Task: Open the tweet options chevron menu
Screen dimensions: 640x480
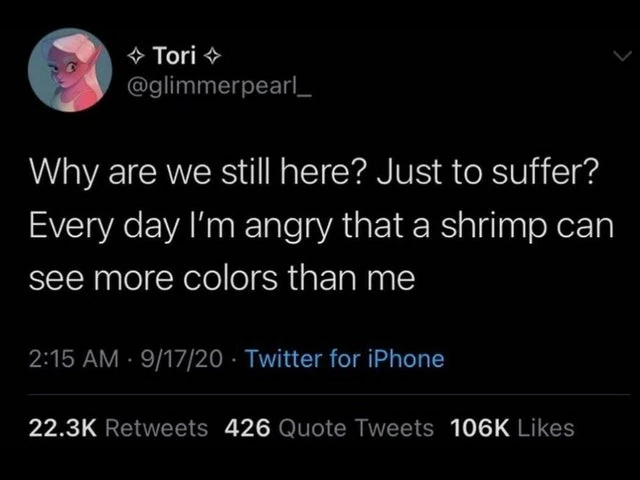Action: [622, 56]
